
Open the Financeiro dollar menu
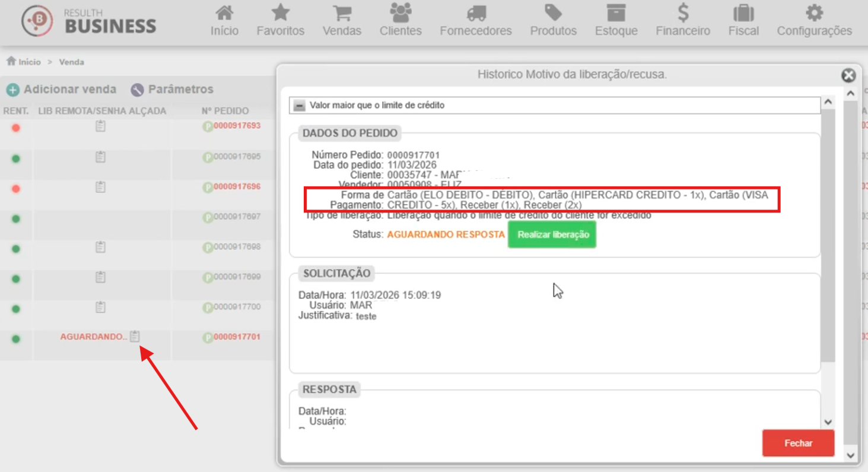pyautogui.click(x=683, y=20)
